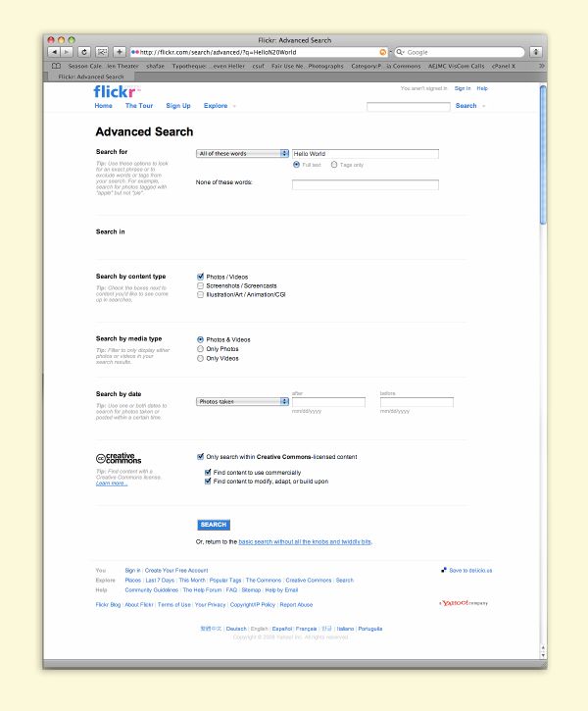This screenshot has height=711, width=588.
Task: Click the plus add bookmark button
Action: pos(119,52)
